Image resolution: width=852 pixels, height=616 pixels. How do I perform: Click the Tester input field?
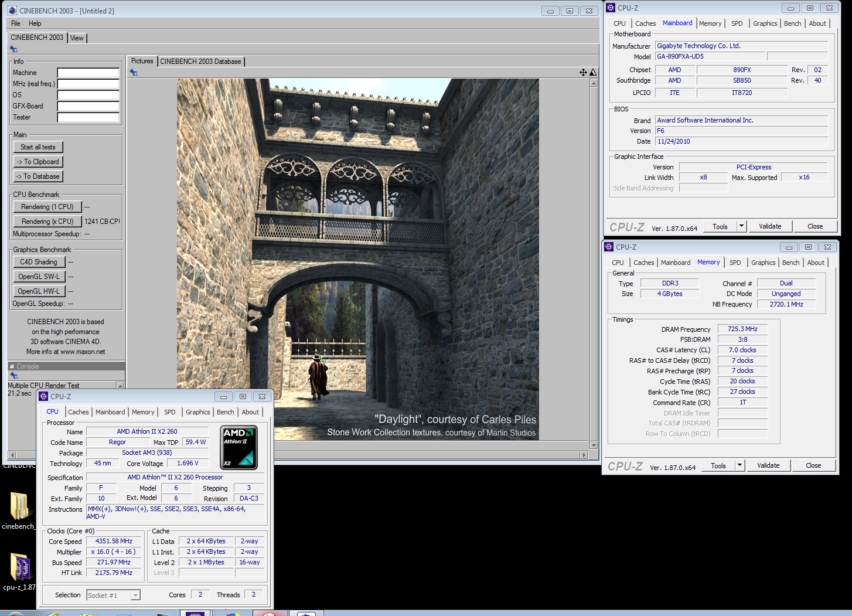coord(88,117)
